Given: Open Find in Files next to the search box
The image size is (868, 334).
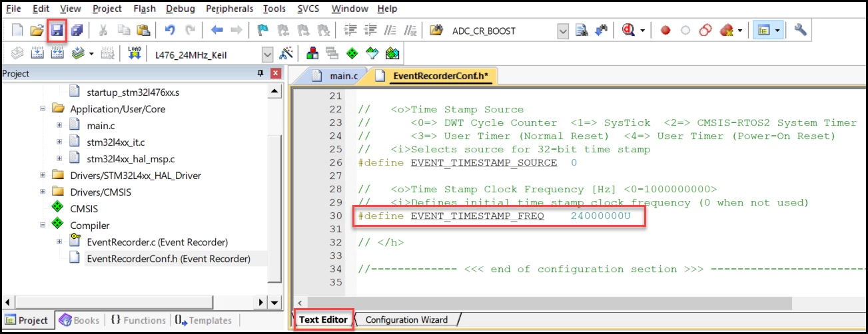Looking at the screenshot, I should point(437,31).
